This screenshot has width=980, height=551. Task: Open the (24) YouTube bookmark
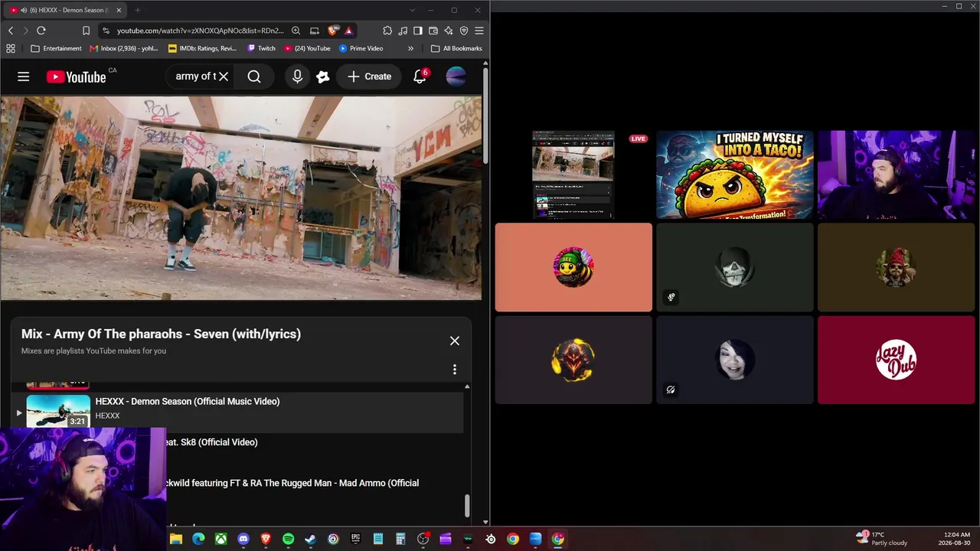pyautogui.click(x=307, y=48)
